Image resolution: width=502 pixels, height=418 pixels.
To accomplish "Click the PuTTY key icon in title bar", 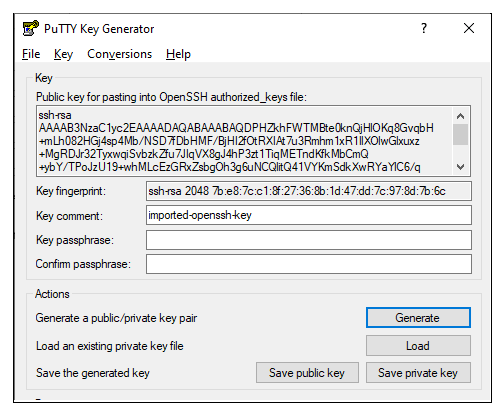I will coord(31,28).
